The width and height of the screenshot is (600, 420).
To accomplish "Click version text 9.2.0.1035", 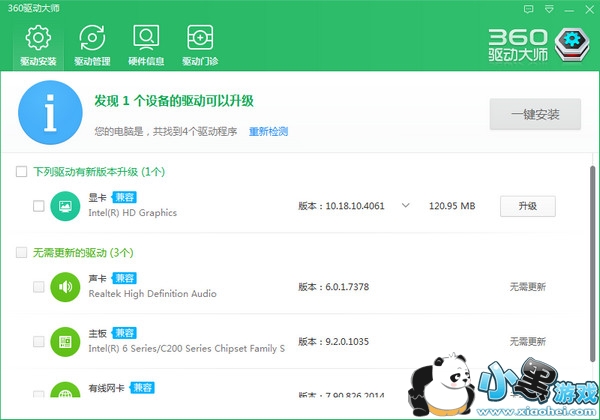I will (347, 342).
